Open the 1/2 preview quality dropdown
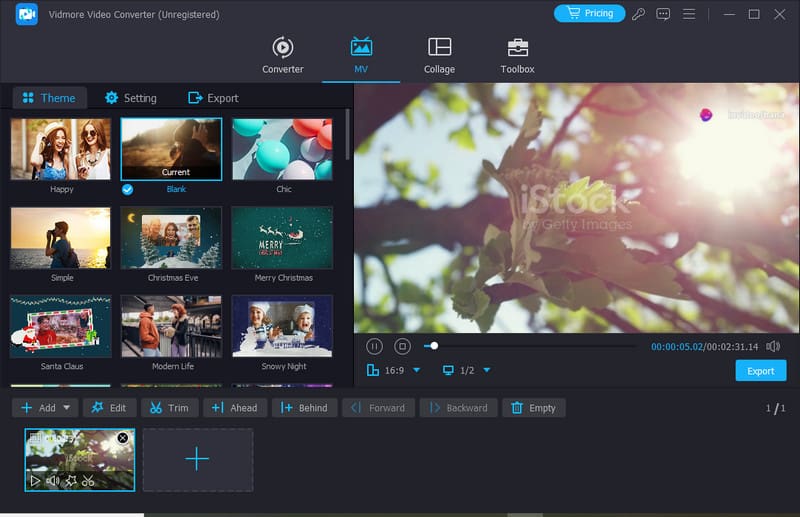This screenshot has width=800, height=517. pos(487,370)
